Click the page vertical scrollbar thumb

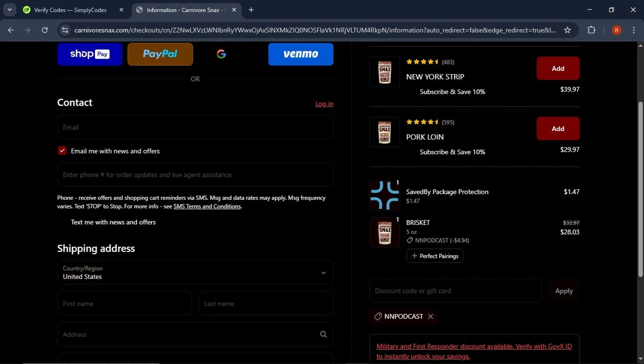pos(641,189)
